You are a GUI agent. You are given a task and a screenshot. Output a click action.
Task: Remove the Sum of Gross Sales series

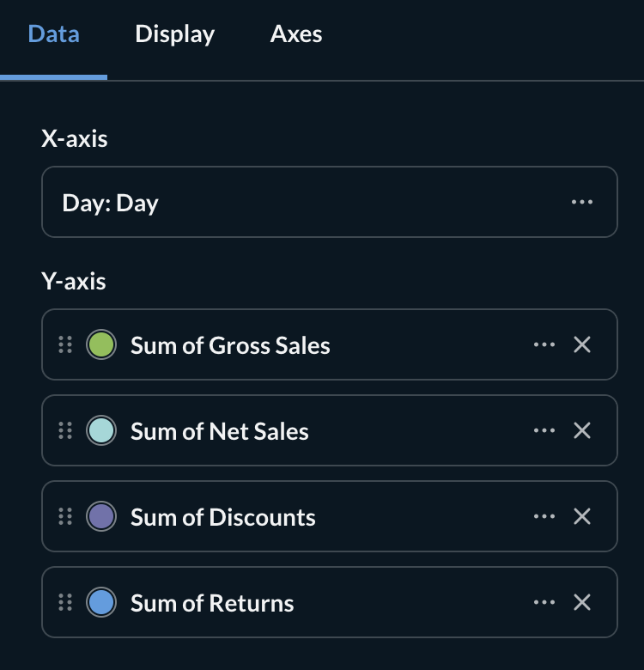pyautogui.click(x=582, y=344)
